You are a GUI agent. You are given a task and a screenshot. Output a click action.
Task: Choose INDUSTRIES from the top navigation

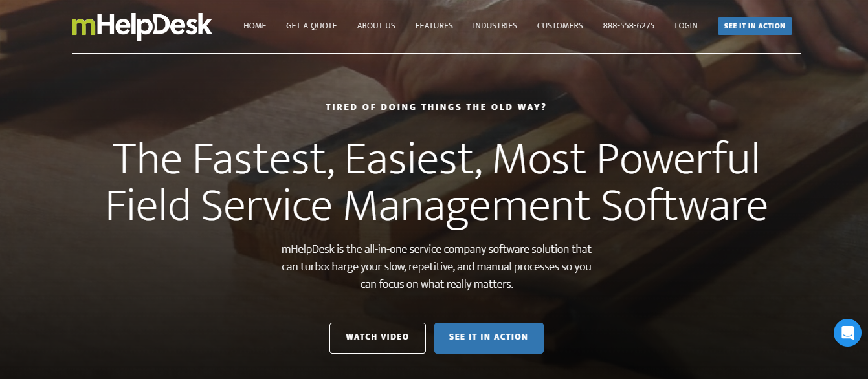point(495,26)
